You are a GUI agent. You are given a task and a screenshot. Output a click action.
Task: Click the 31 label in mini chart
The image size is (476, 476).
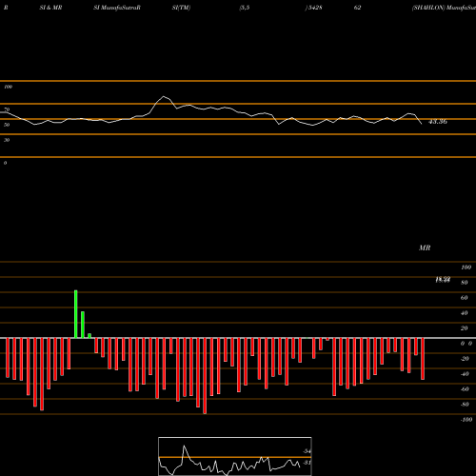(307, 463)
